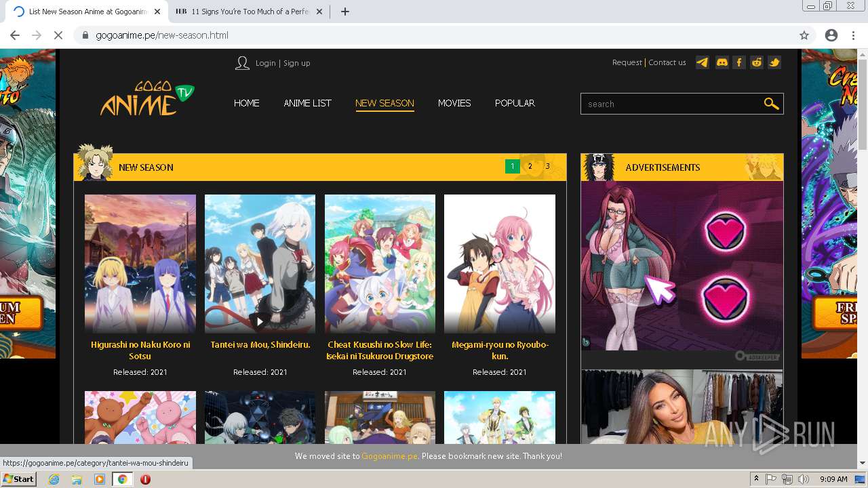Open Megami-ryou no Ryoubo-kun poster

pos(500,264)
